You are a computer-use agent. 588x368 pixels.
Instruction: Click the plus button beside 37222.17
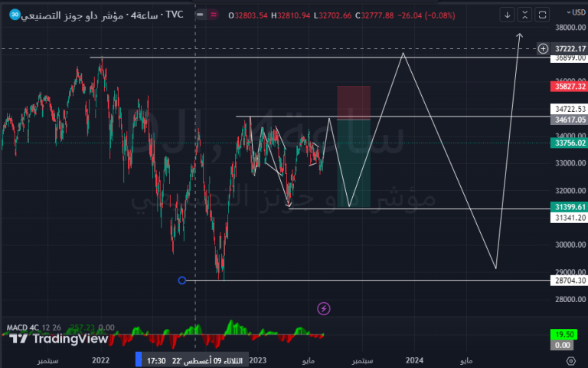tap(543, 49)
